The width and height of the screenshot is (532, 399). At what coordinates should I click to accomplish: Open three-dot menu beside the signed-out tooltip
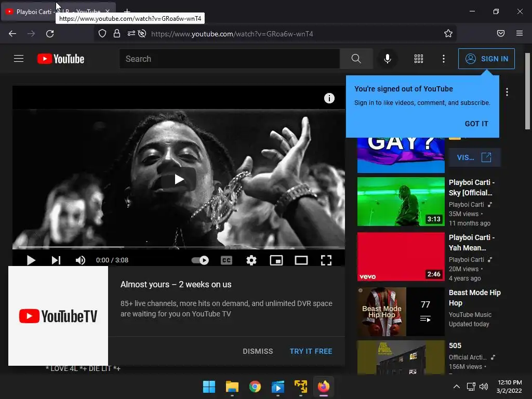click(507, 92)
